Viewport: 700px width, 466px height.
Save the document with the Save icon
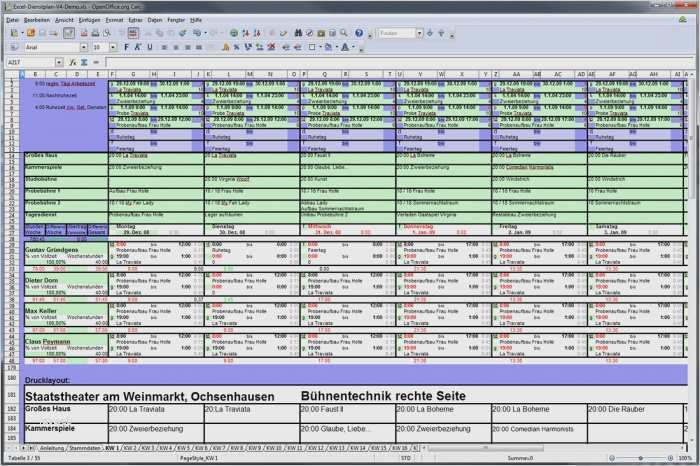click(42, 33)
